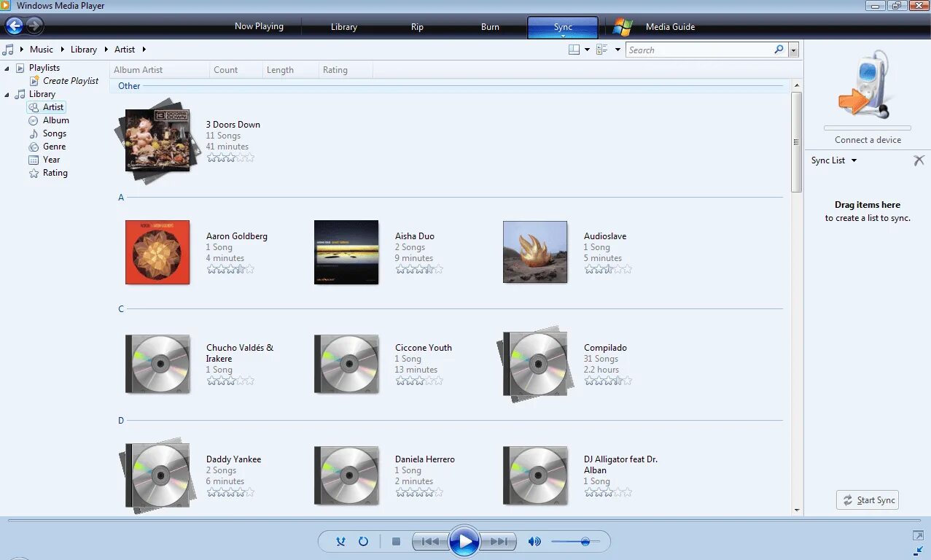The image size is (931, 560).
Task: Select the Rating star icon in Library
Action: 34,173
